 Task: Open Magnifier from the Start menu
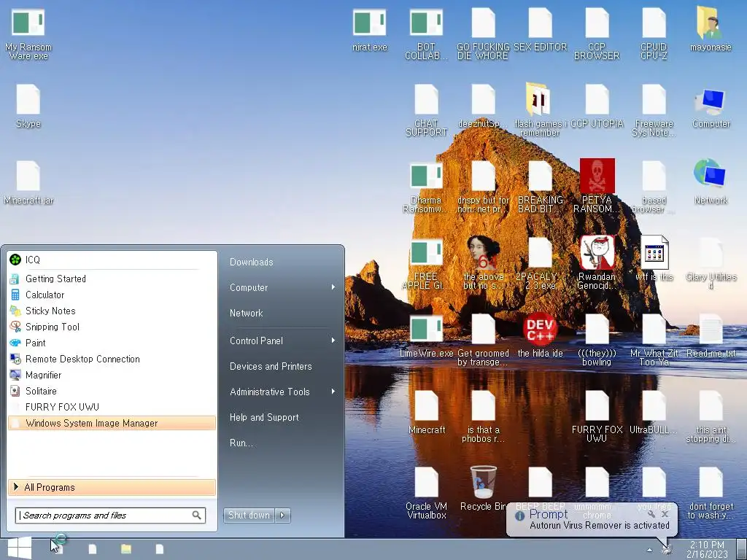click(112, 375)
